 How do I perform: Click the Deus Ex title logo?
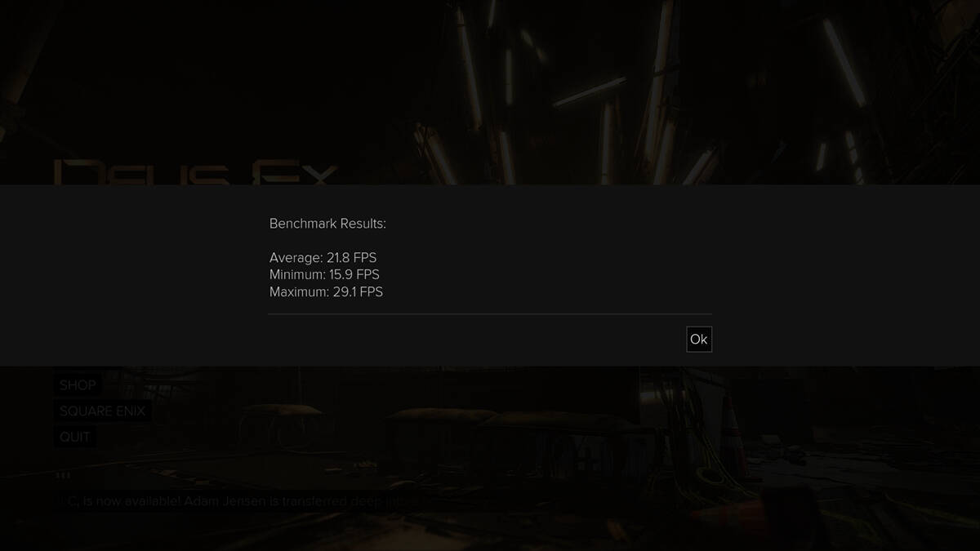(x=196, y=172)
